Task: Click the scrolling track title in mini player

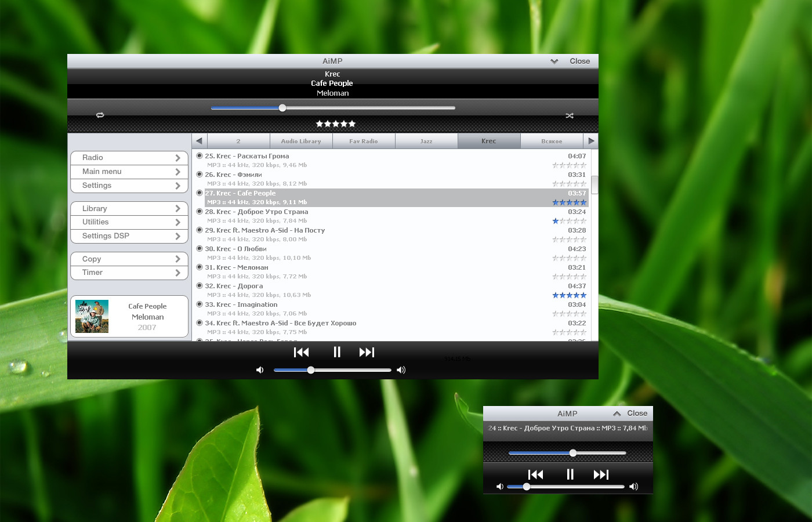Action: point(568,428)
